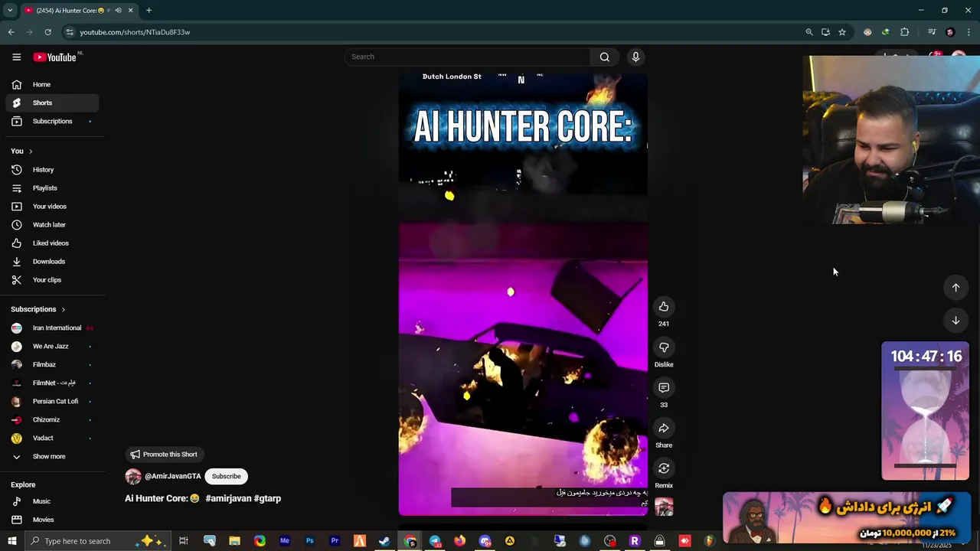This screenshot has height=551, width=980.
Task: Share this Short
Action: (x=664, y=429)
